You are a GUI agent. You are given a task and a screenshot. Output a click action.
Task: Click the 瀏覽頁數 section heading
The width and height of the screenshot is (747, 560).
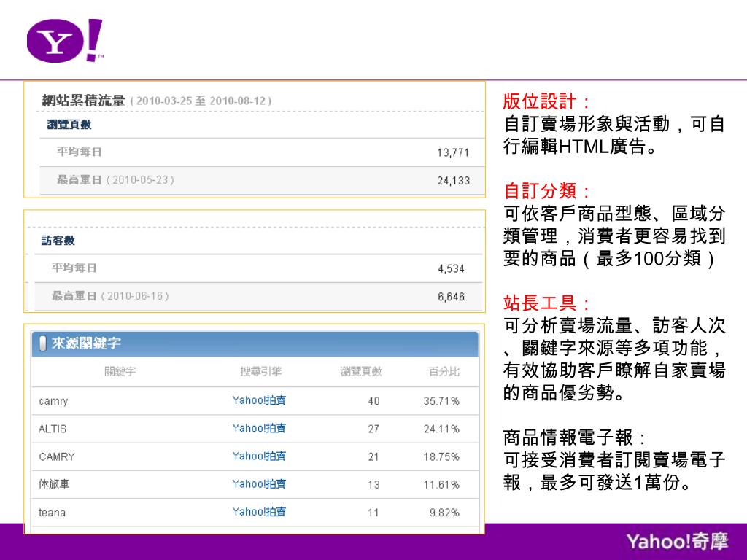[x=69, y=125]
